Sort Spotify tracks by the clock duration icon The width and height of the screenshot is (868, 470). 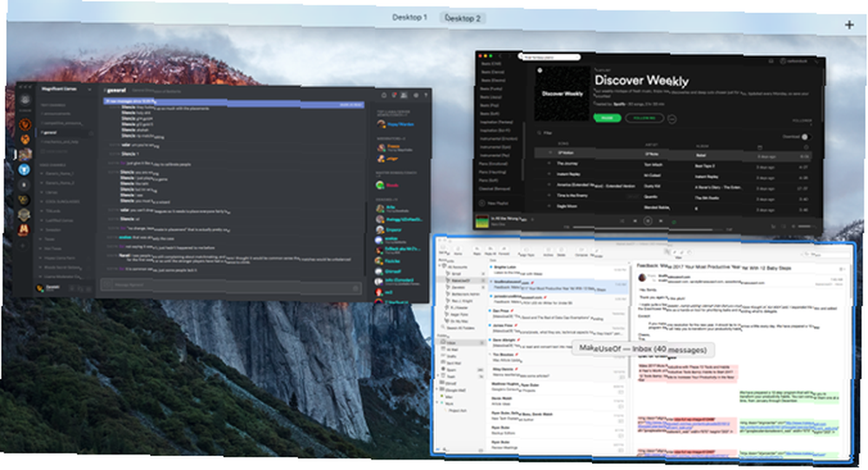tap(806, 147)
